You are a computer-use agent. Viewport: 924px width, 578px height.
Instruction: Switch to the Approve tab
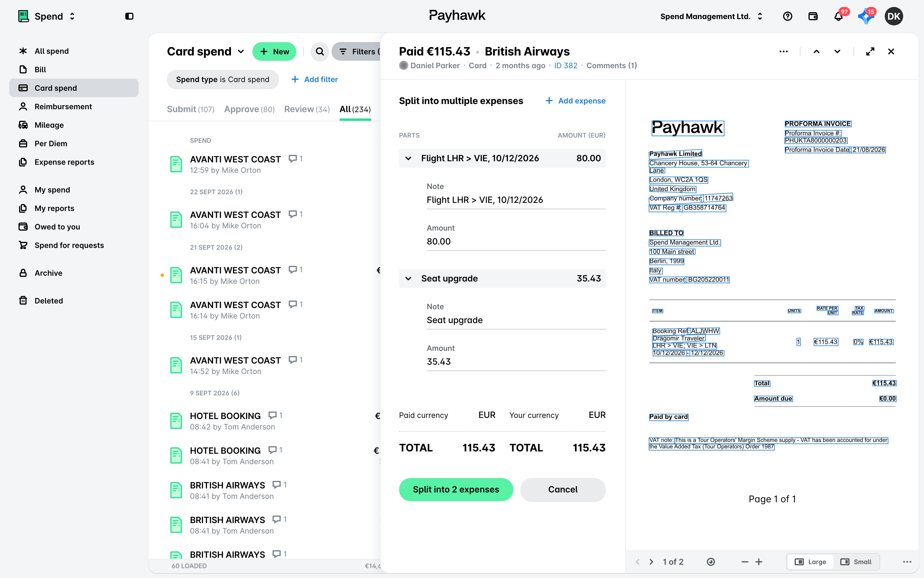click(x=249, y=109)
